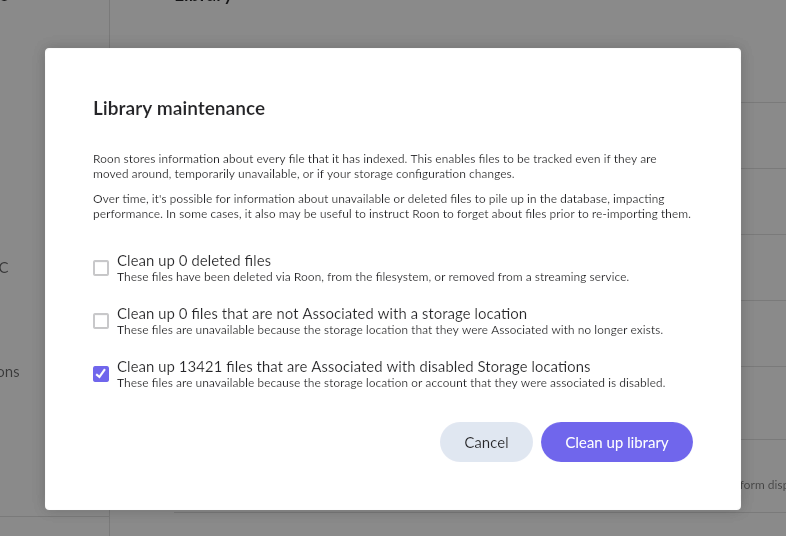Click the paragraph starting "Over time, it's possible"
Screen dimensions: 786x536
(392, 207)
